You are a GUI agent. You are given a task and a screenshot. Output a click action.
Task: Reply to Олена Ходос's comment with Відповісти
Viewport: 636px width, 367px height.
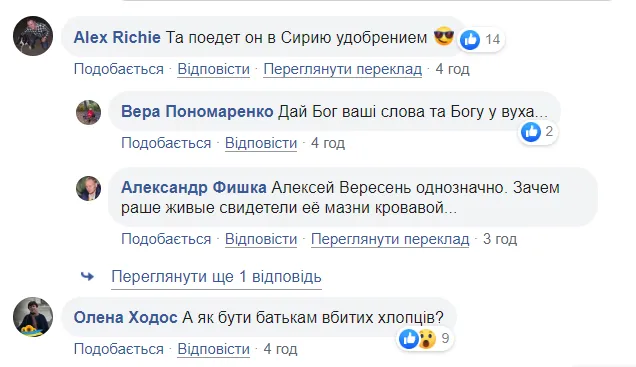click(214, 349)
